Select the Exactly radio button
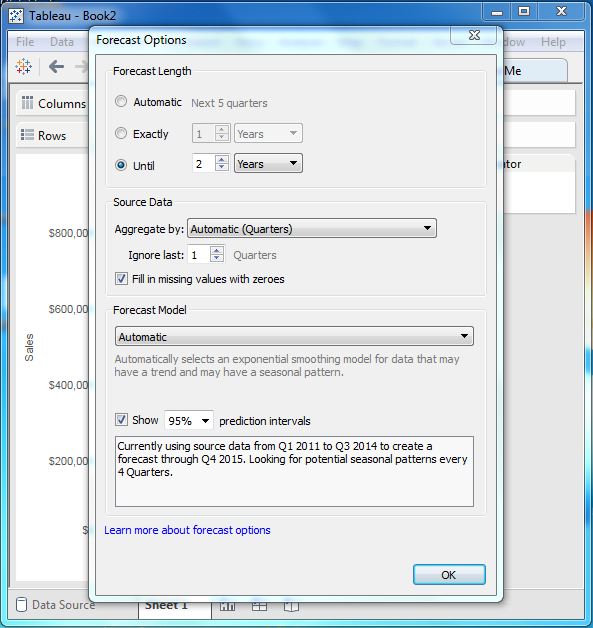593x628 pixels. tap(121, 133)
